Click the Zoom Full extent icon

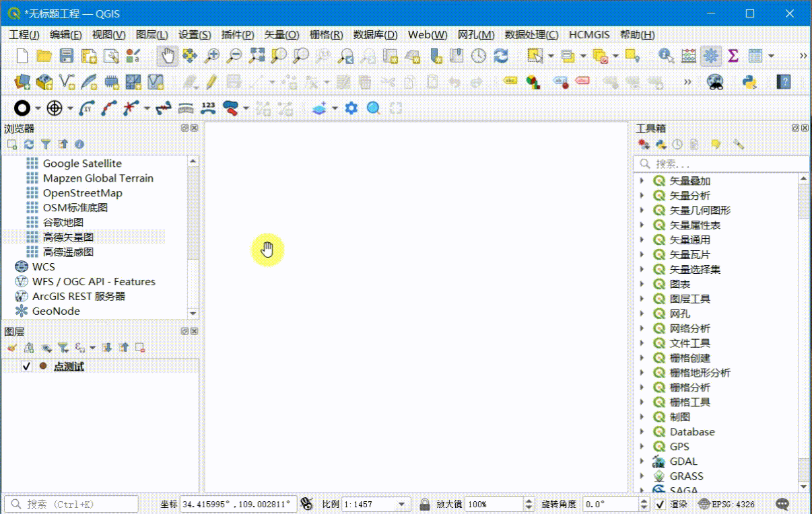coord(257,56)
